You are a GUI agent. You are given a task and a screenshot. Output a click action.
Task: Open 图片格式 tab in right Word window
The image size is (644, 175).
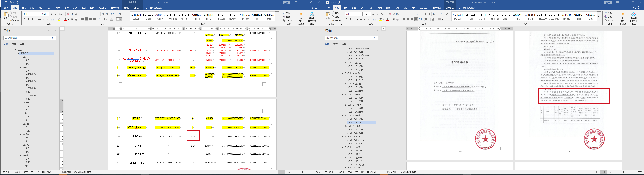pyautogui.click(x=449, y=8)
